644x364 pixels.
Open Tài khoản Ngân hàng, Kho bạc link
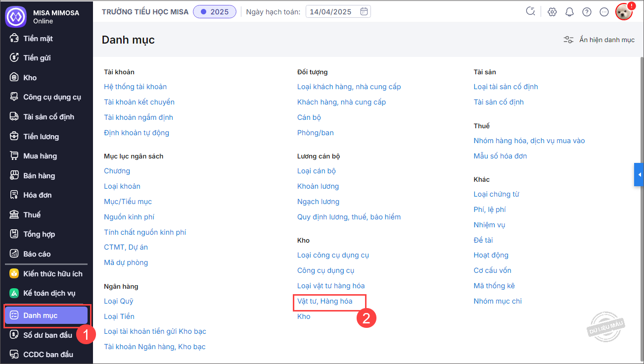pos(155,347)
